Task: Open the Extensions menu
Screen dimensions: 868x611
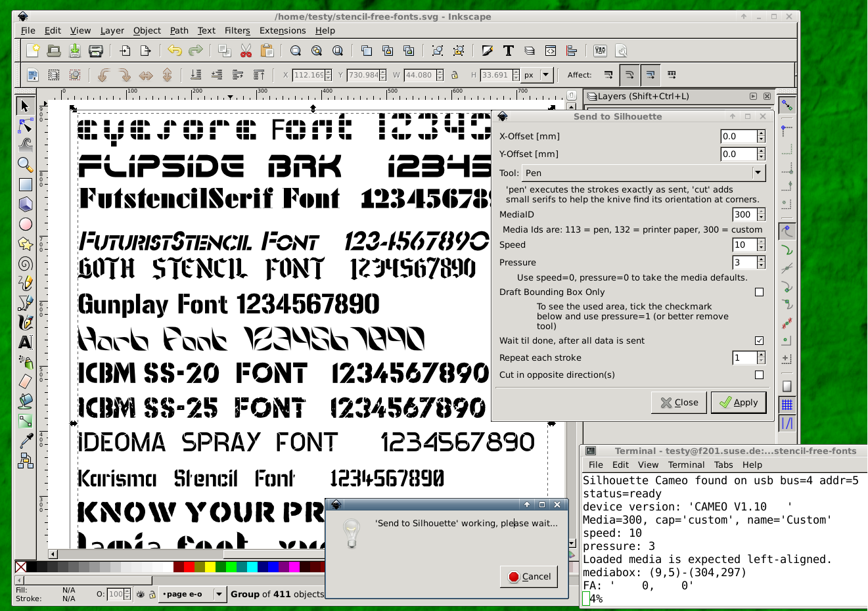Action: click(283, 30)
